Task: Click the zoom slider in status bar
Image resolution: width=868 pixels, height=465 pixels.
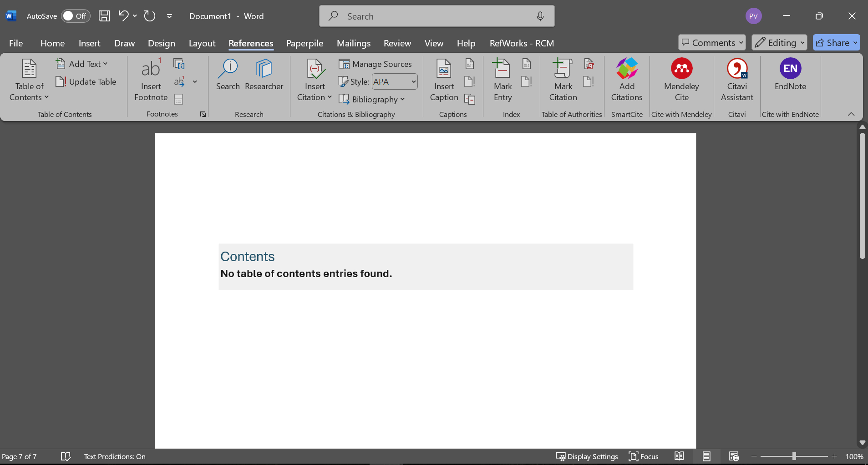Action: click(x=794, y=456)
